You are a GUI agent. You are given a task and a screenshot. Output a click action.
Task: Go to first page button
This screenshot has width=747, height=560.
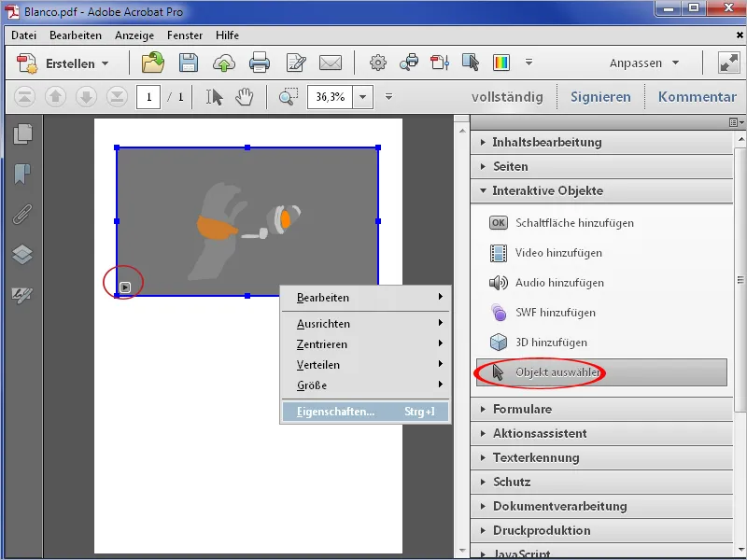(x=24, y=97)
